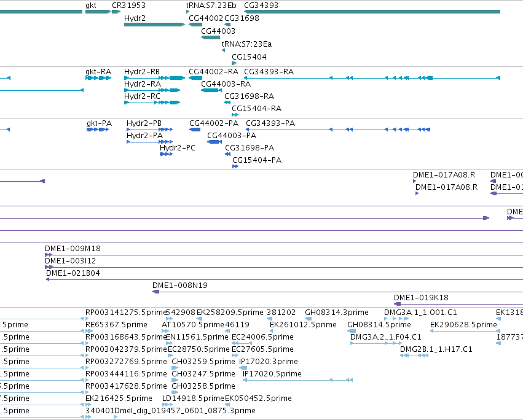Select EST LD14918.5prime

193,399
